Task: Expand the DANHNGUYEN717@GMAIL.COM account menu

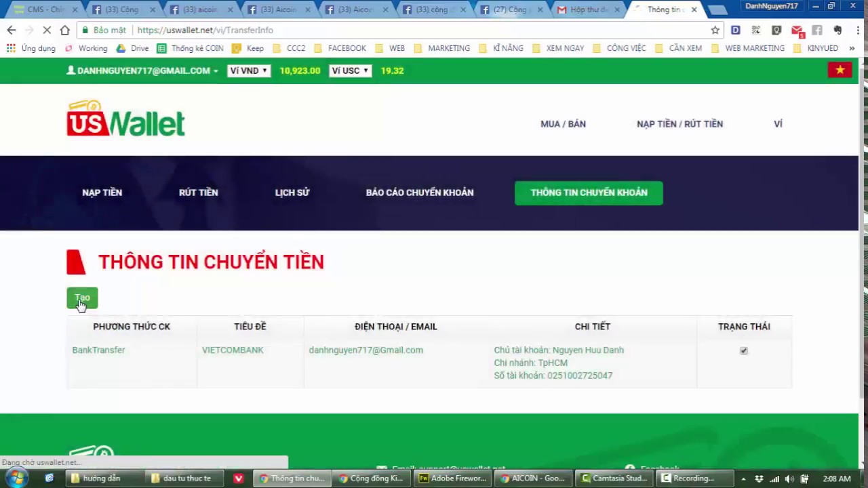Action: point(142,70)
